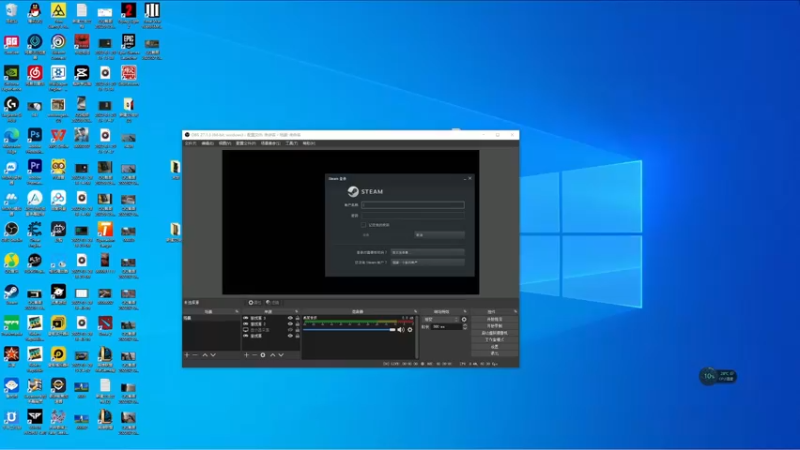The width and height of the screenshot is (800, 450).
Task: Click the "LIVE: 00:00:00" status bar text
Action: 404,364
